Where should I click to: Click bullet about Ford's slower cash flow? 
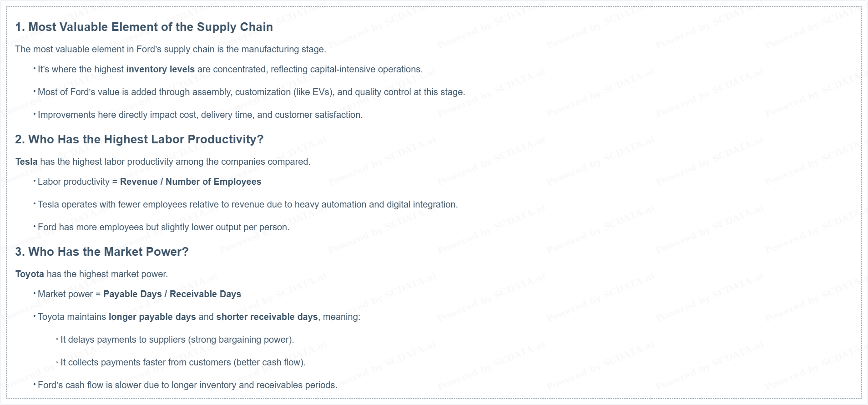click(187, 385)
